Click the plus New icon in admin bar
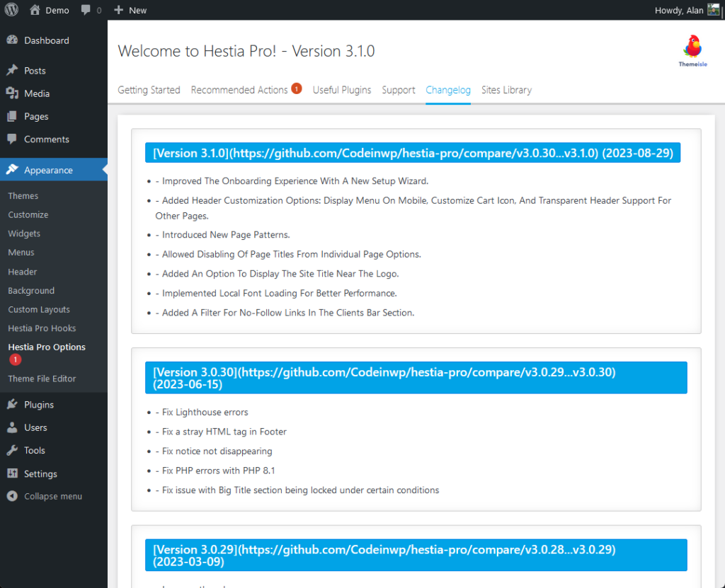Screen dimensions: 725x588 (x=118, y=10)
